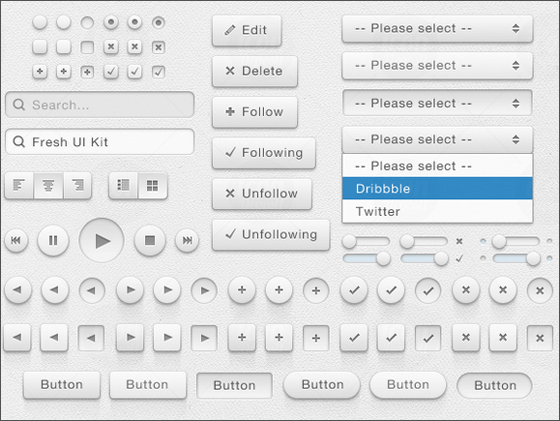
Task: Switch to grid view icon
Action: point(152,185)
